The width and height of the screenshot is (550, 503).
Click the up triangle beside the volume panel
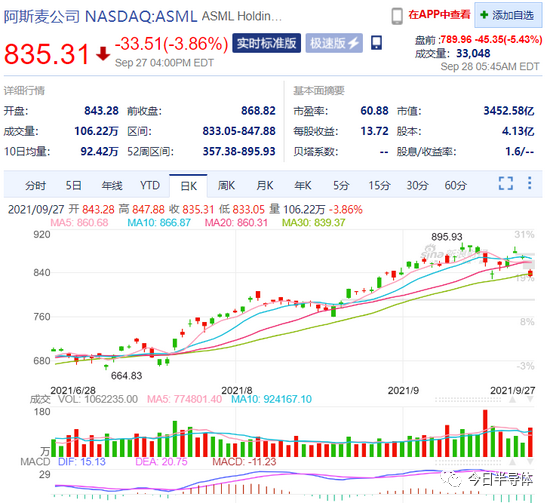point(512,400)
